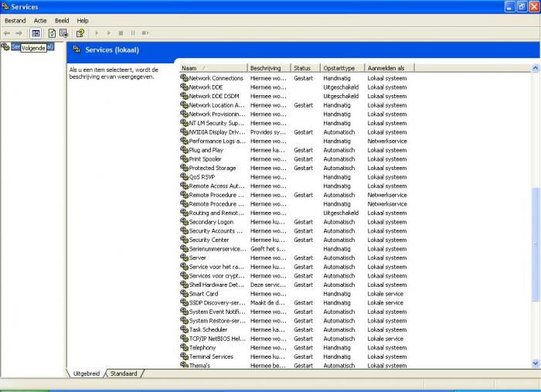Click the gear icon of Print Spooler
Viewport: 541px width, 392px height.
[184, 159]
